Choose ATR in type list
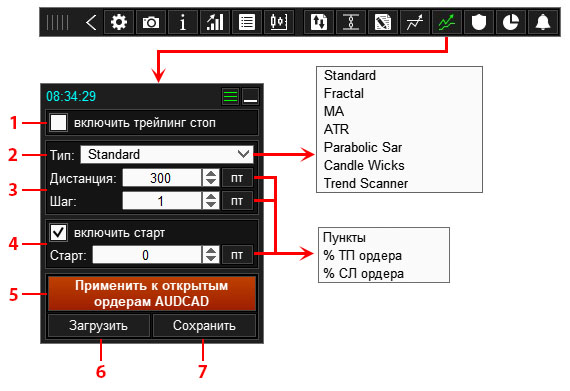Screen dimensions: 570x391 (x=336, y=129)
